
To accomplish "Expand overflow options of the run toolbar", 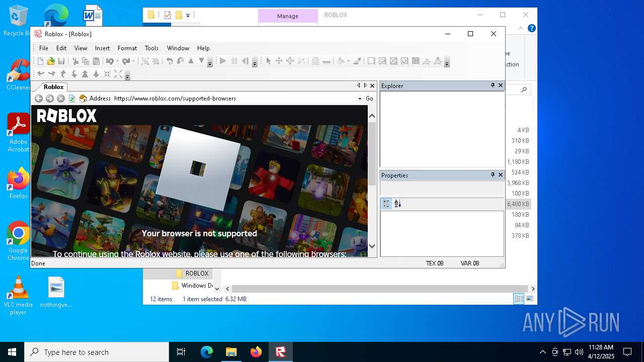I will 255,62.
